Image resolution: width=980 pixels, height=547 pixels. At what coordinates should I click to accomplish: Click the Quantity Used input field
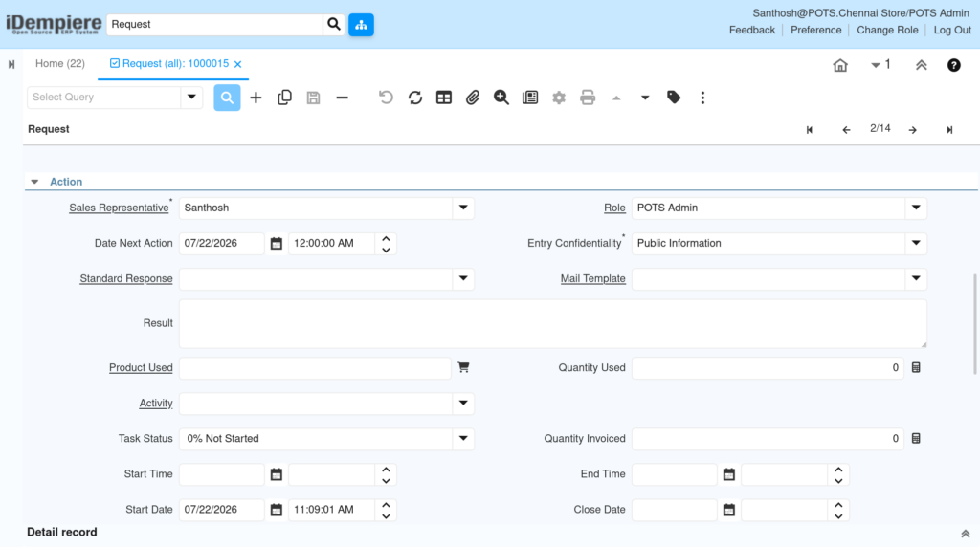pyautogui.click(x=768, y=368)
